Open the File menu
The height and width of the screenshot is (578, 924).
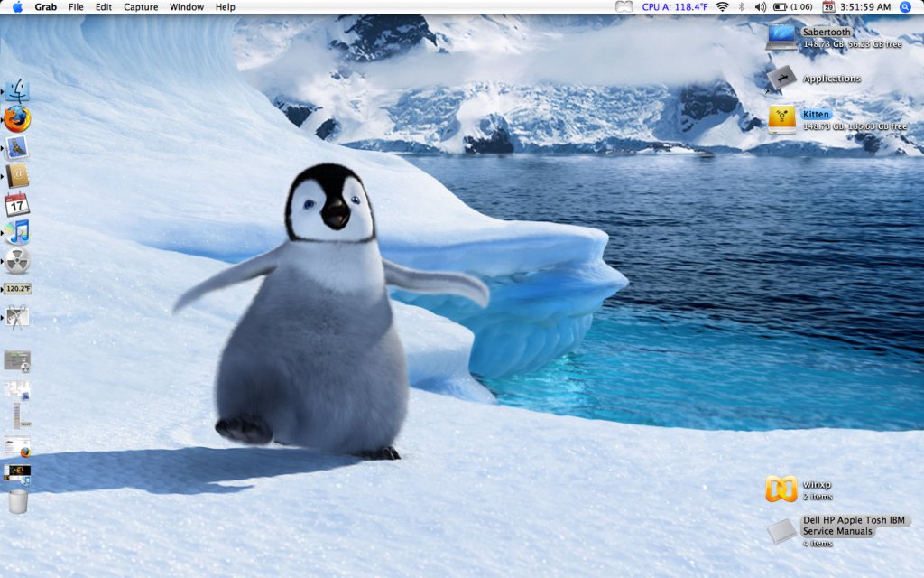pyautogui.click(x=76, y=7)
